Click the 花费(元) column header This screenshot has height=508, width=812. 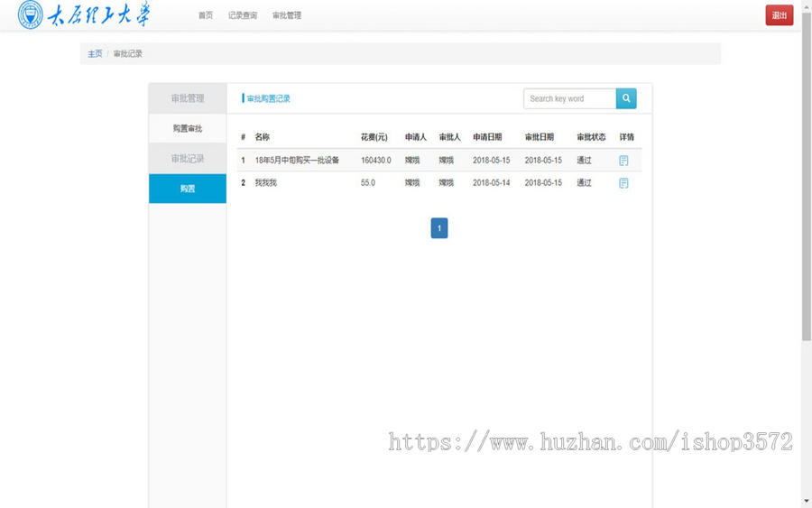374,137
